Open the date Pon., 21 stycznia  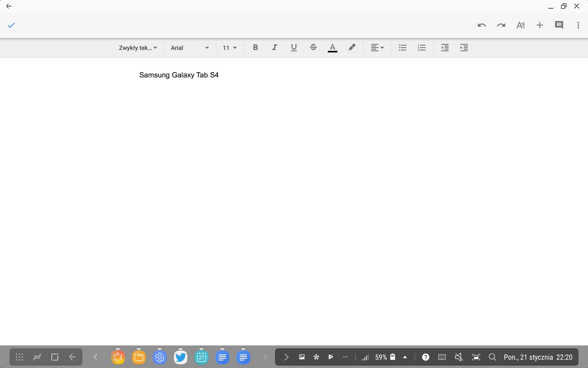tap(528, 357)
